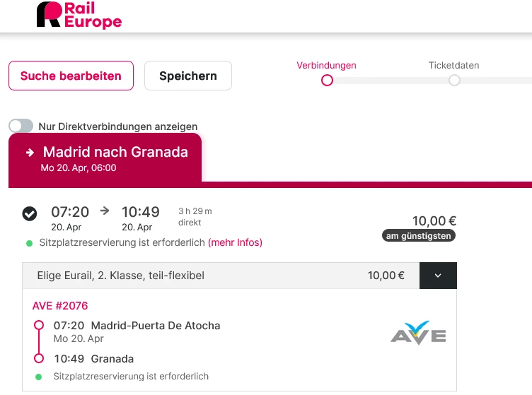Click the Speichern button
532x395 pixels.
point(187,76)
